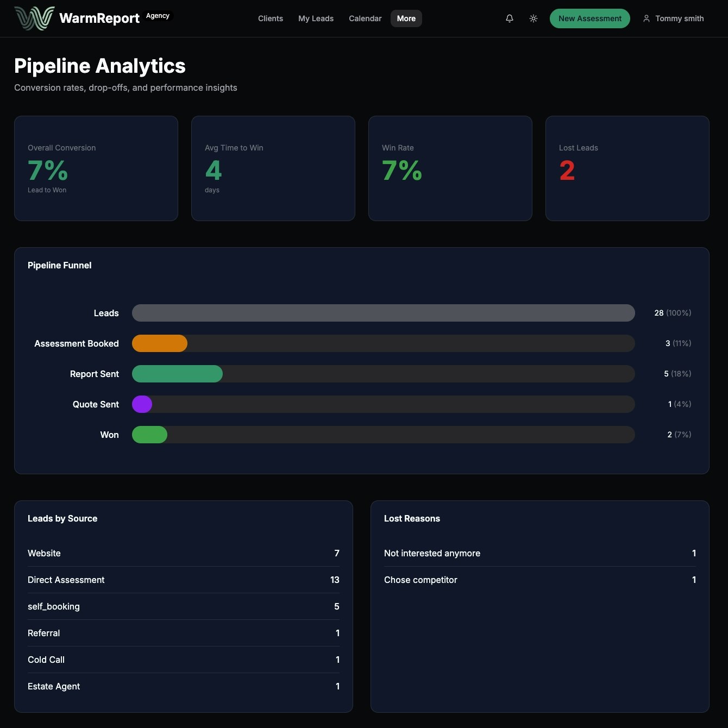The height and width of the screenshot is (728, 728).
Task: Click the Website row in Leads by Source
Action: click(183, 553)
